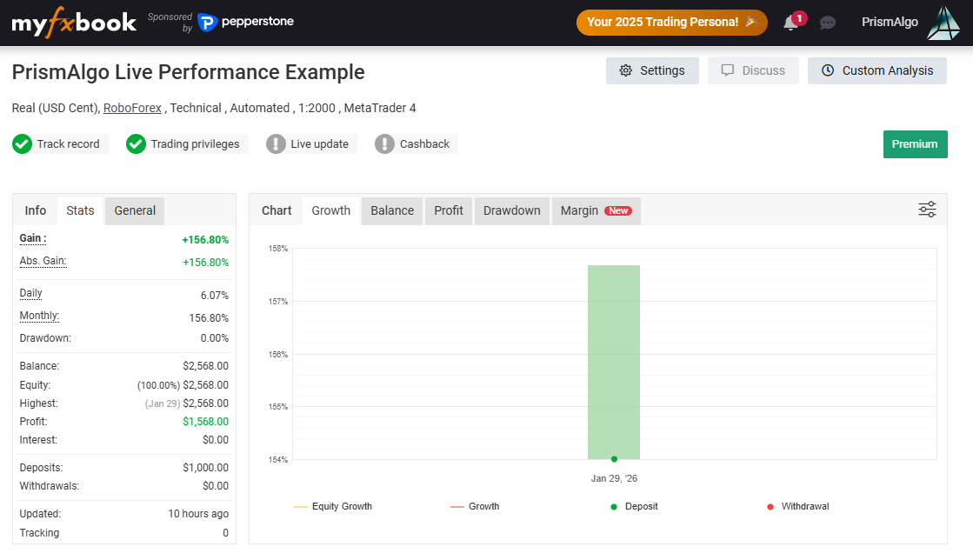Click Your 2025 Trading Persona button

click(671, 23)
